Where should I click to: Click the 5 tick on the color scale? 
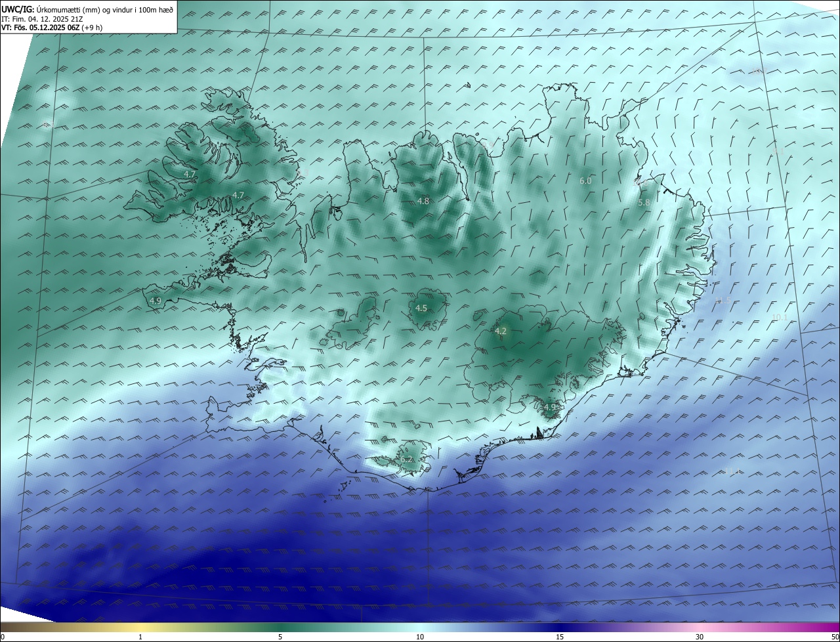(280, 637)
